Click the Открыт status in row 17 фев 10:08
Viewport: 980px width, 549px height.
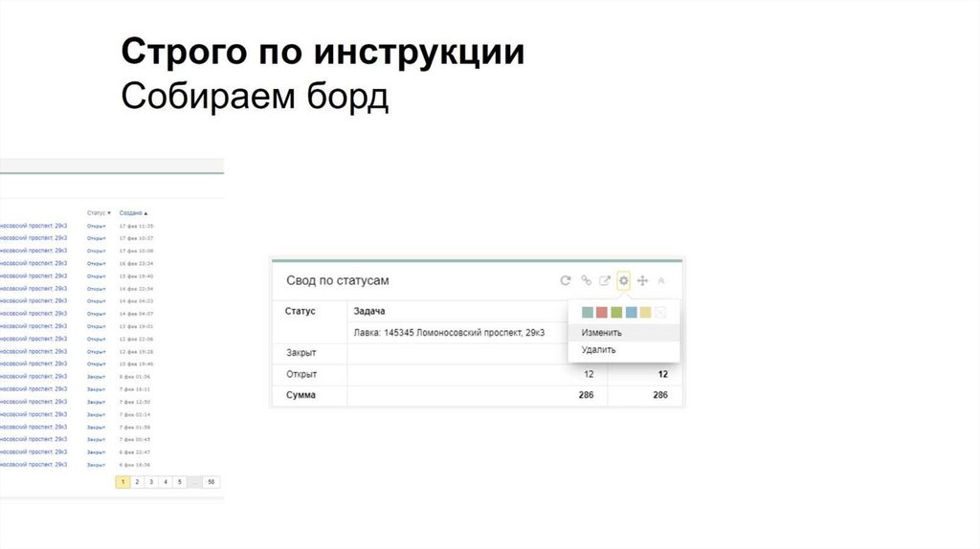[97, 252]
